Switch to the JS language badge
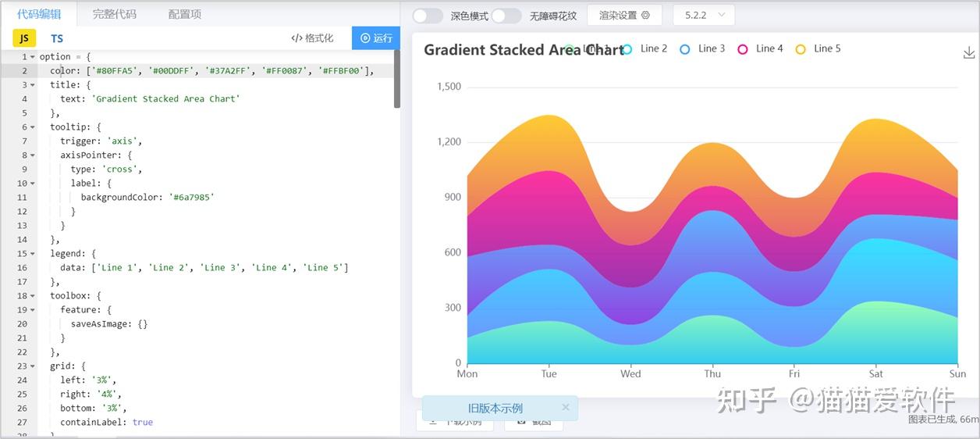 [x=24, y=38]
